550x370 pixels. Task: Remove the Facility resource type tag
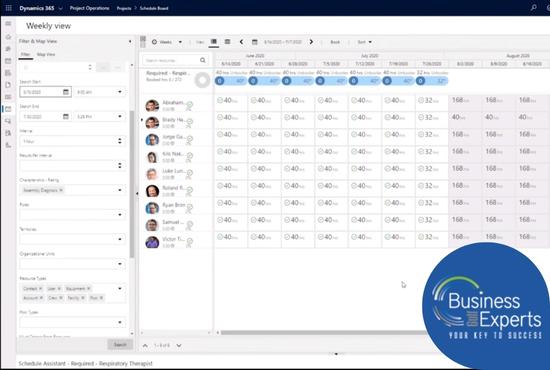(83, 298)
